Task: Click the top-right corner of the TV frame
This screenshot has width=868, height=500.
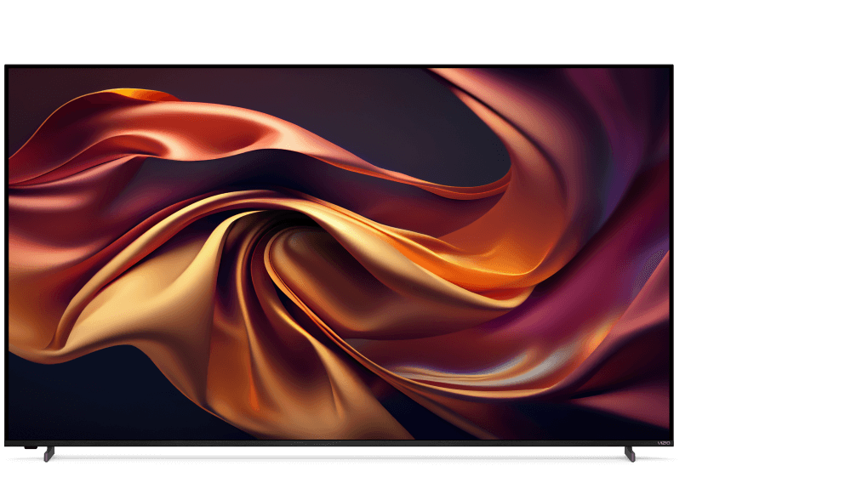Action: coord(671,66)
